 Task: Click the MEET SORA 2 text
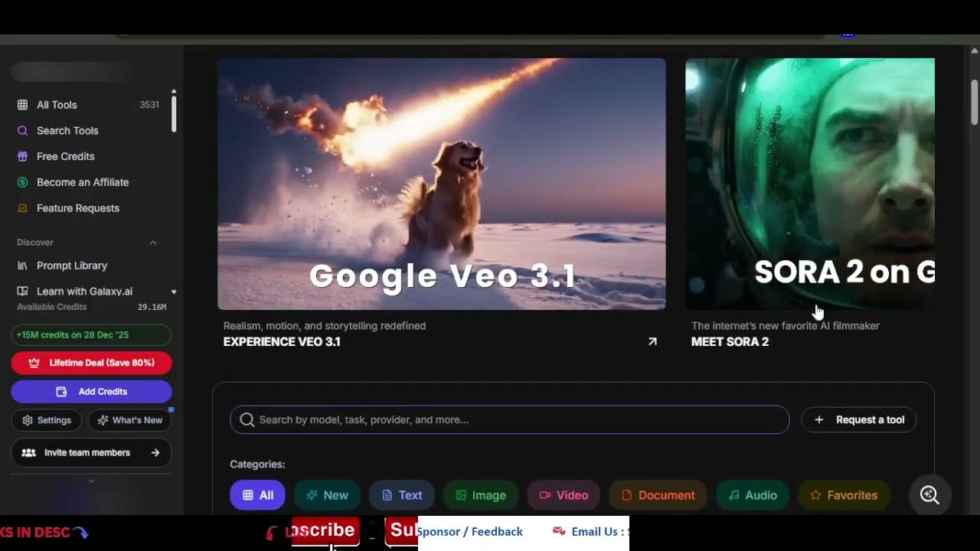[730, 342]
